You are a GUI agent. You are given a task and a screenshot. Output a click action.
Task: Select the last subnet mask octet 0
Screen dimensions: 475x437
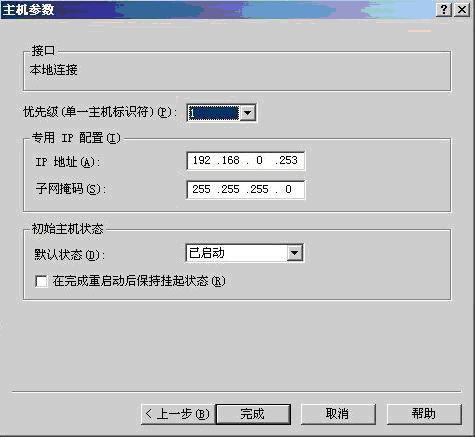[288, 189]
